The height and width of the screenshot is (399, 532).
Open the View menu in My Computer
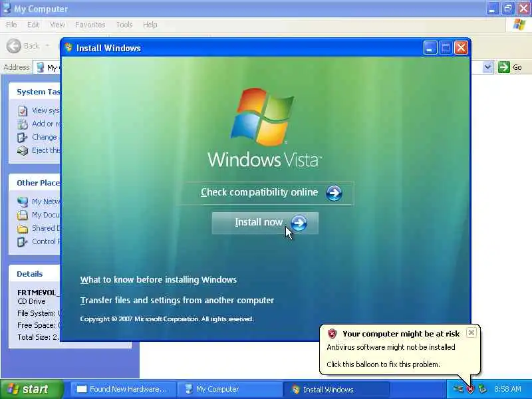point(57,25)
